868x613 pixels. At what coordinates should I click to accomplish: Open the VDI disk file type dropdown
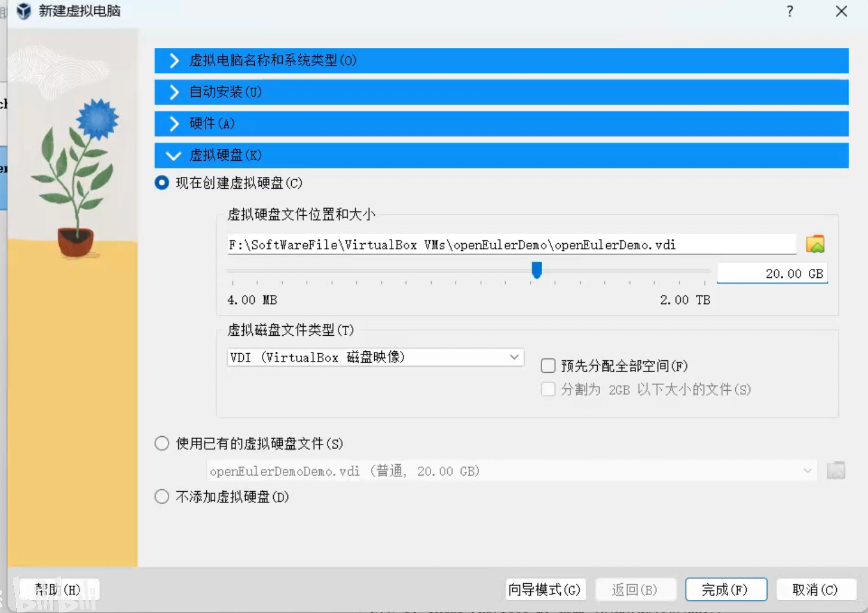[375, 357]
